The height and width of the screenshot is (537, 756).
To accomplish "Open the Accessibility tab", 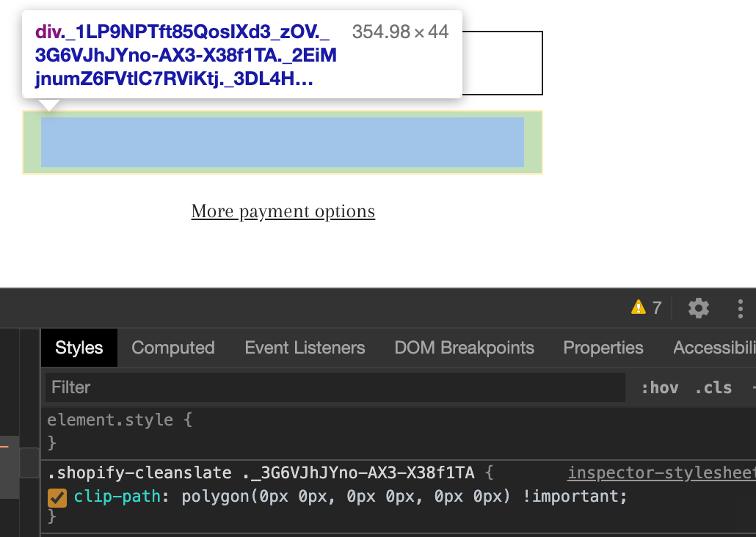I will (713, 347).
